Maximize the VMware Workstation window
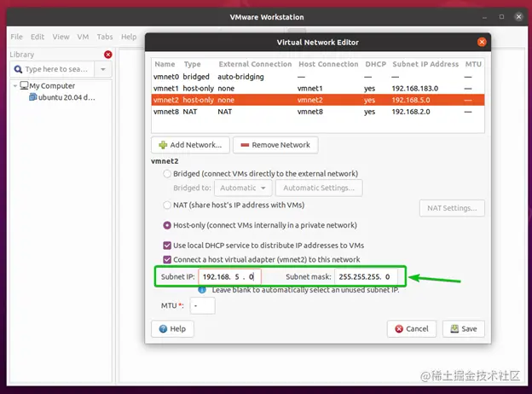 coord(501,16)
